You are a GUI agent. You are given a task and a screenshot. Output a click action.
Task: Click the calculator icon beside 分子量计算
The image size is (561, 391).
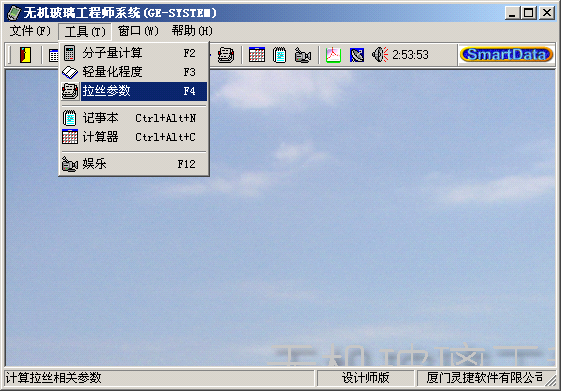tap(70, 53)
